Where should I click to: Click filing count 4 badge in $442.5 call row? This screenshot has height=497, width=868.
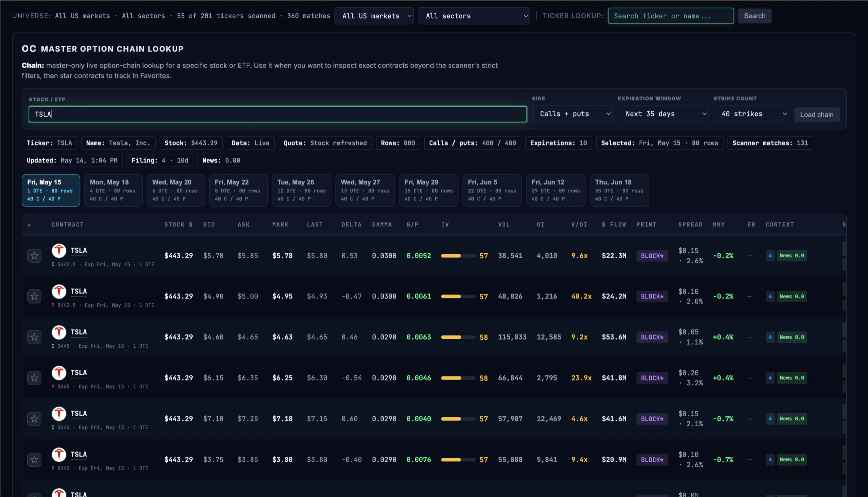click(770, 256)
